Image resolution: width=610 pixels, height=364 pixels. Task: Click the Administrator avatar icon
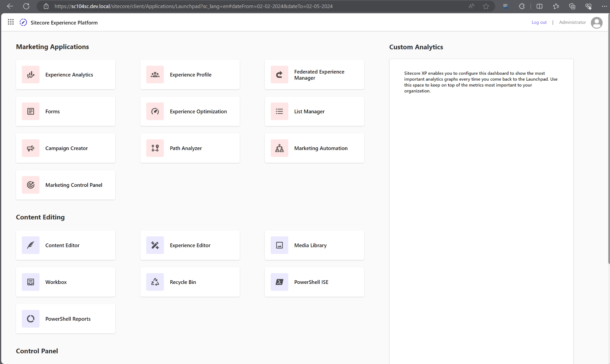pos(597,23)
